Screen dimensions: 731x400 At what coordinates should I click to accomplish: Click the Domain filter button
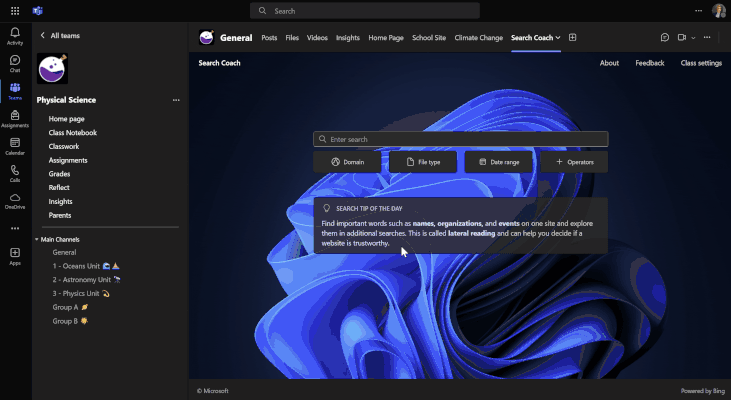(x=347, y=162)
